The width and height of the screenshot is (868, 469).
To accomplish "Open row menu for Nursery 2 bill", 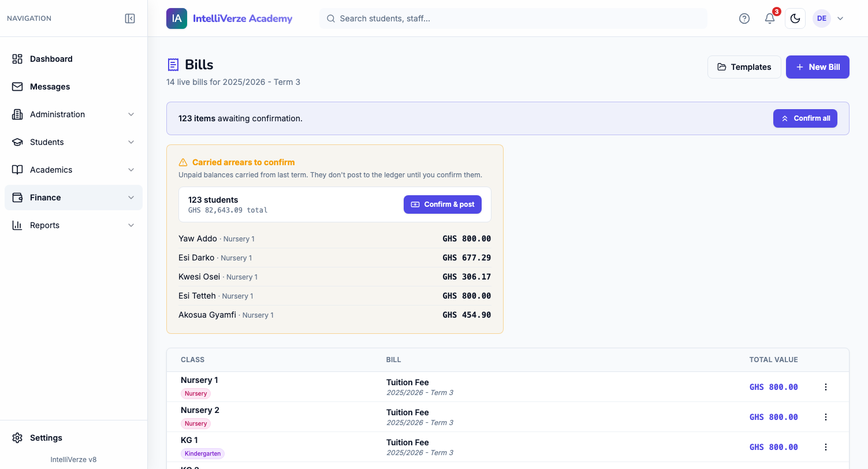I will [x=825, y=417].
